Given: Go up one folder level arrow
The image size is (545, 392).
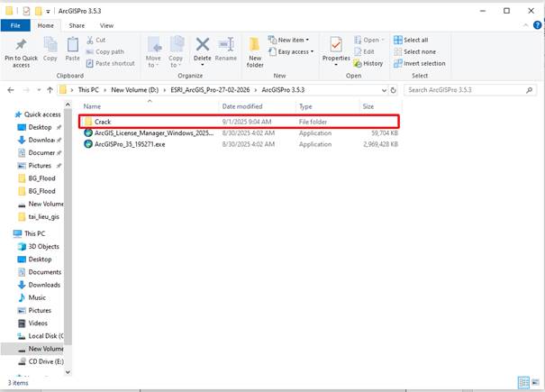Looking at the screenshot, I should coord(49,90).
